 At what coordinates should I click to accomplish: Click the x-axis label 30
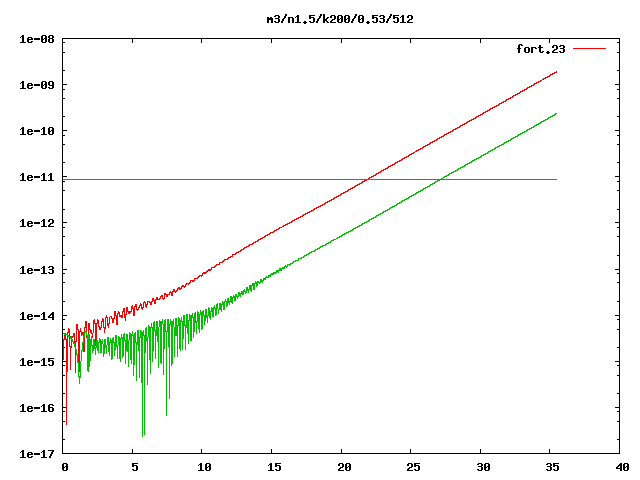pyautogui.click(x=483, y=467)
